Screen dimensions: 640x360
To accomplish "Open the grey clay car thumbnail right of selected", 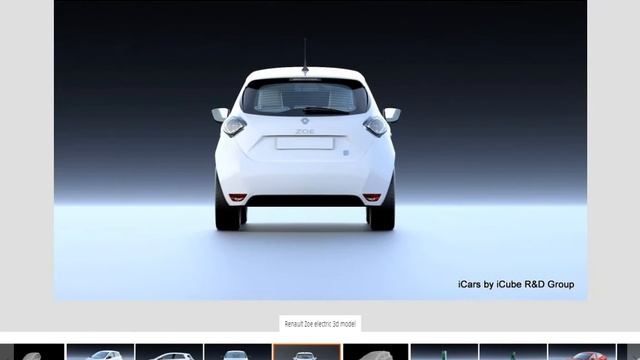I will (376, 352).
